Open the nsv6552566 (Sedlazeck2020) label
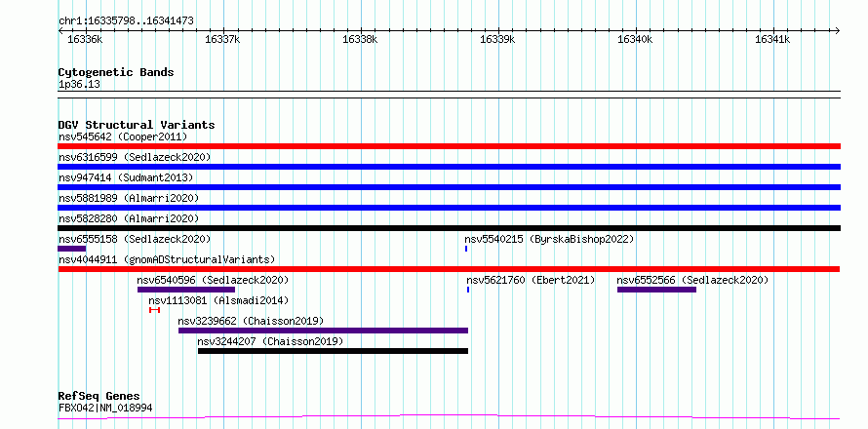Image resolution: width=868 pixels, height=429 pixels. [693, 280]
